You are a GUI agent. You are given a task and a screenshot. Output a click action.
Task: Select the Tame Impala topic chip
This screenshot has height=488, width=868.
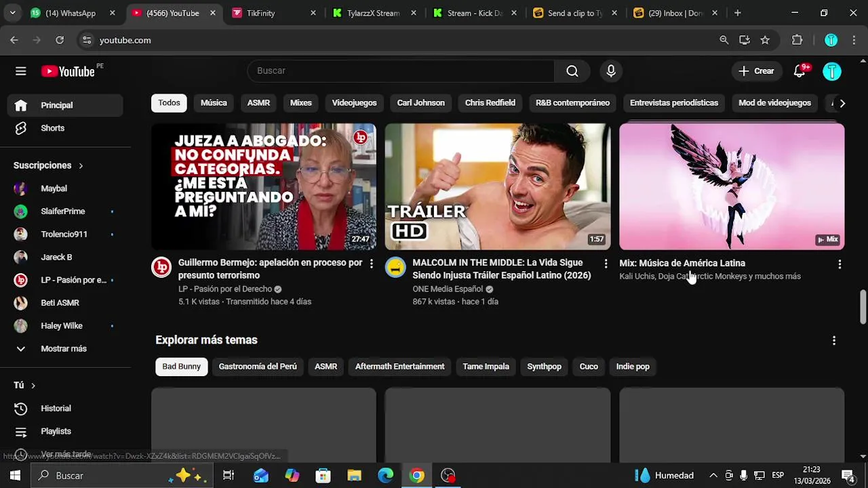click(486, 367)
